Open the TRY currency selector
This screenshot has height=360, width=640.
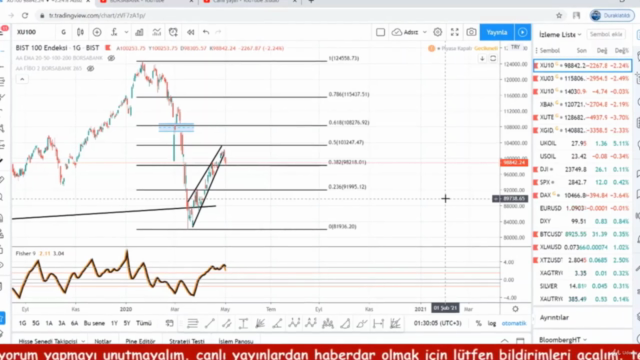(515, 48)
